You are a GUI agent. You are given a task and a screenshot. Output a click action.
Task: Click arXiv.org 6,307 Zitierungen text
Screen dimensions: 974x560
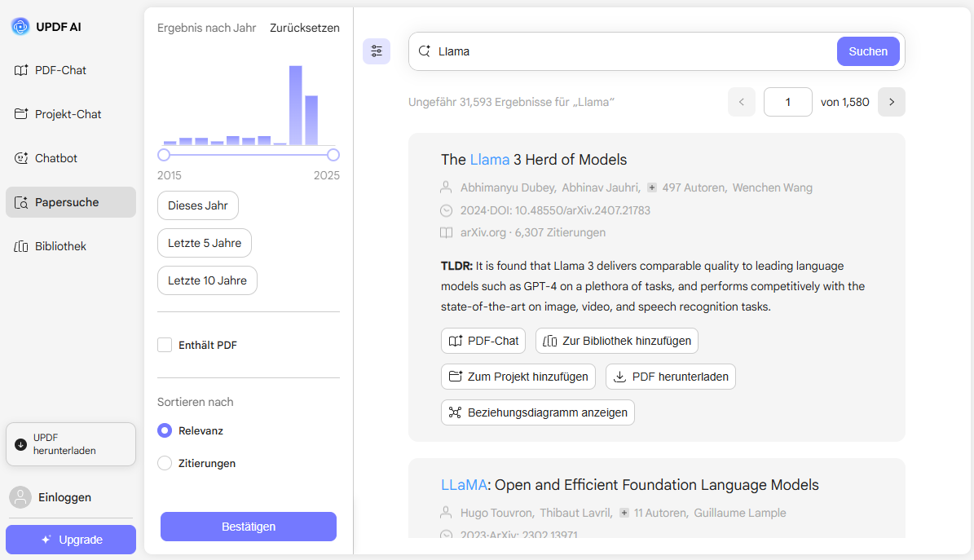coord(533,232)
